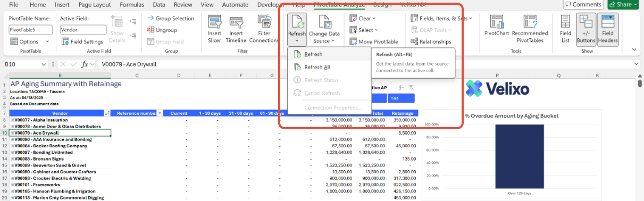Switch to the Formulas tab
Viewport: 644px width, 201px height.
132,4
